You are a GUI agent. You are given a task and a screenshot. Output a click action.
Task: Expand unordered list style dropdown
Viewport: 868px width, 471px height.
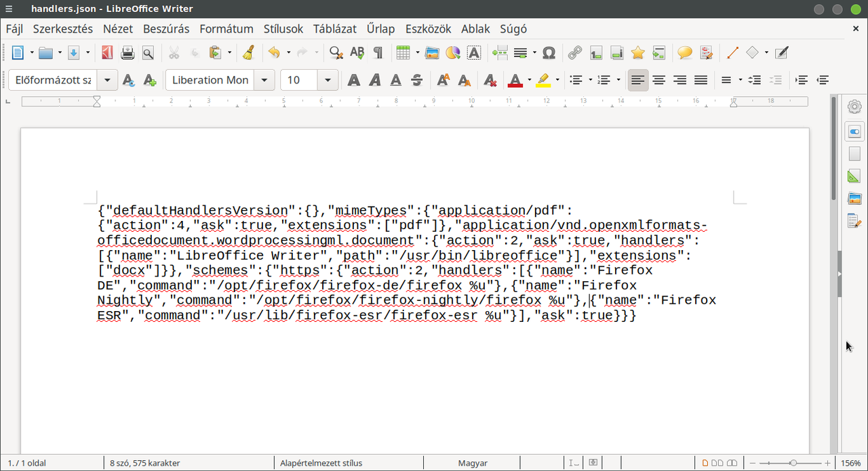(591, 80)
